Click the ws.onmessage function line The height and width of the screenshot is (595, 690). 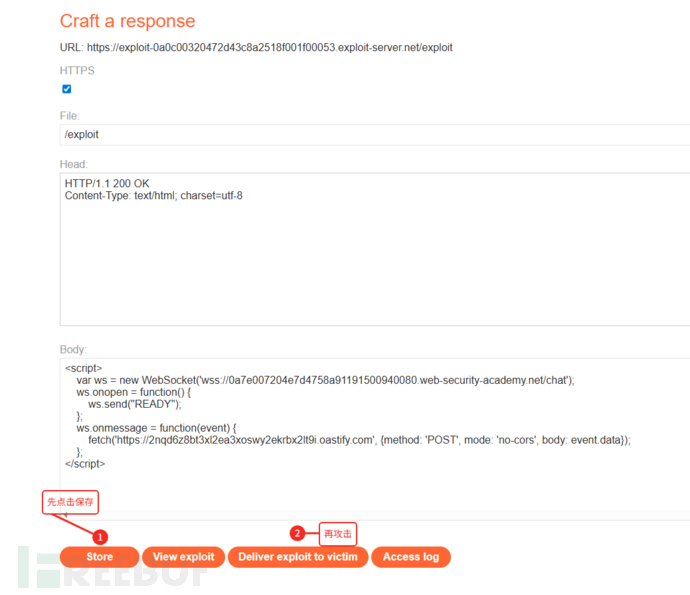click(157, 428)
